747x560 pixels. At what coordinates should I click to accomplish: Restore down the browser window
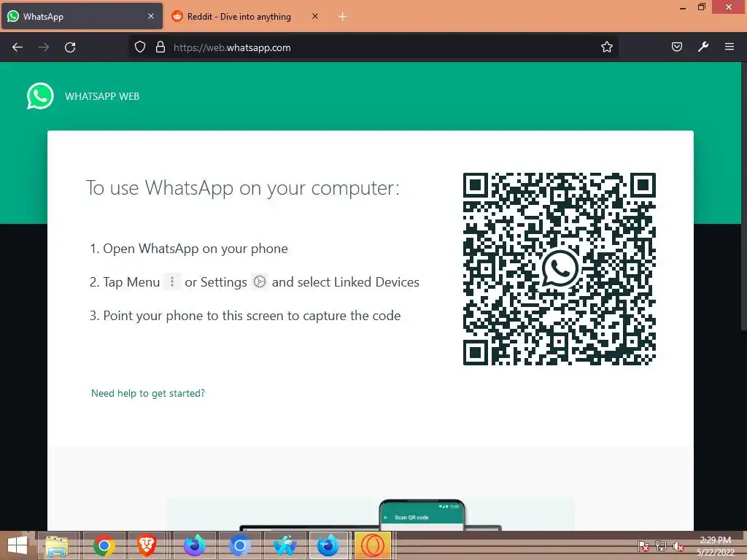click(x=702, y=7)
